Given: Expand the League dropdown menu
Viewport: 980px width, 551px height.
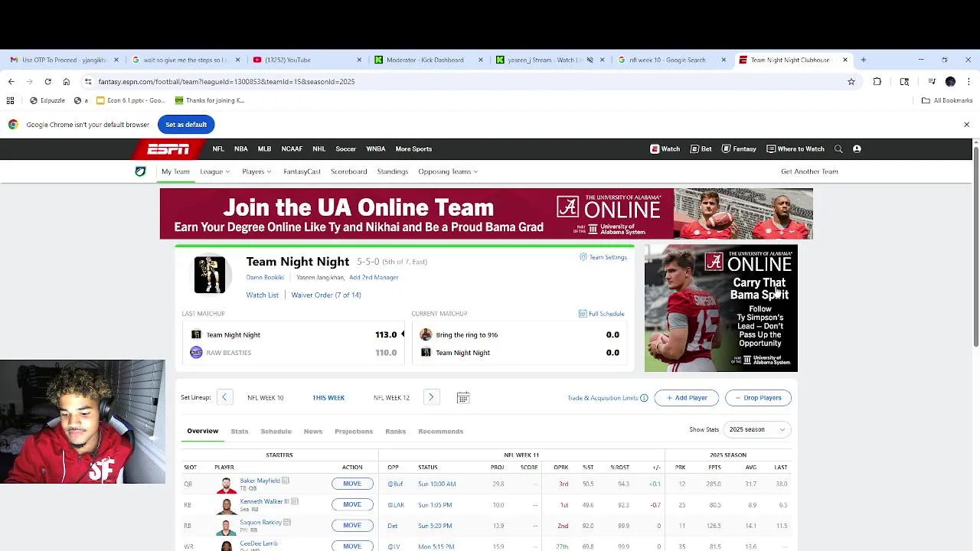Looking at the screenshot, I should tap(214, 171).
